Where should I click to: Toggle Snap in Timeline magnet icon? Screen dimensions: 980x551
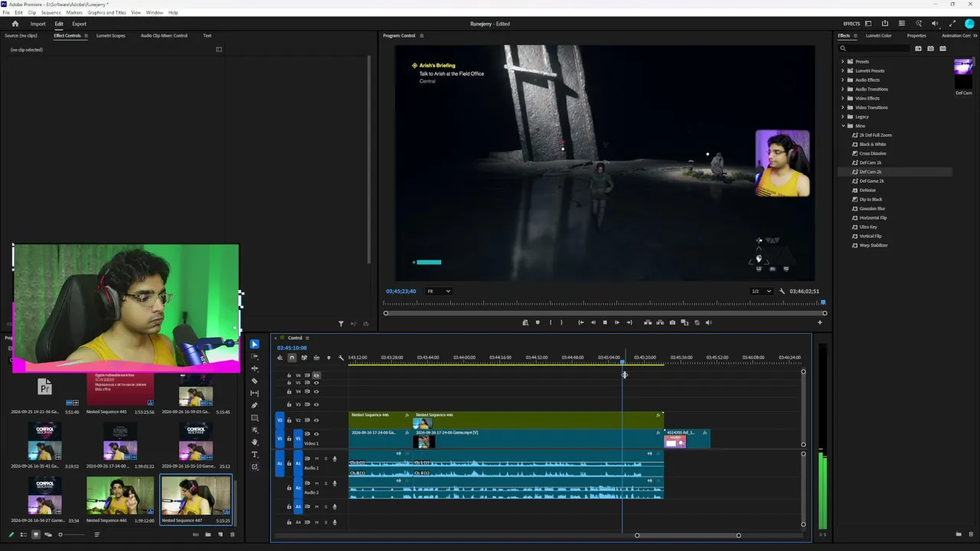pos(292,357)
